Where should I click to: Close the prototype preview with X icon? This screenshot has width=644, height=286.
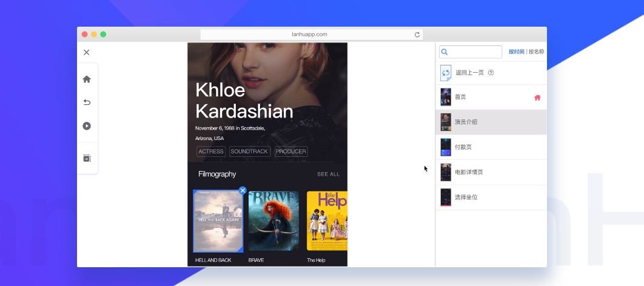click(86, 52)
